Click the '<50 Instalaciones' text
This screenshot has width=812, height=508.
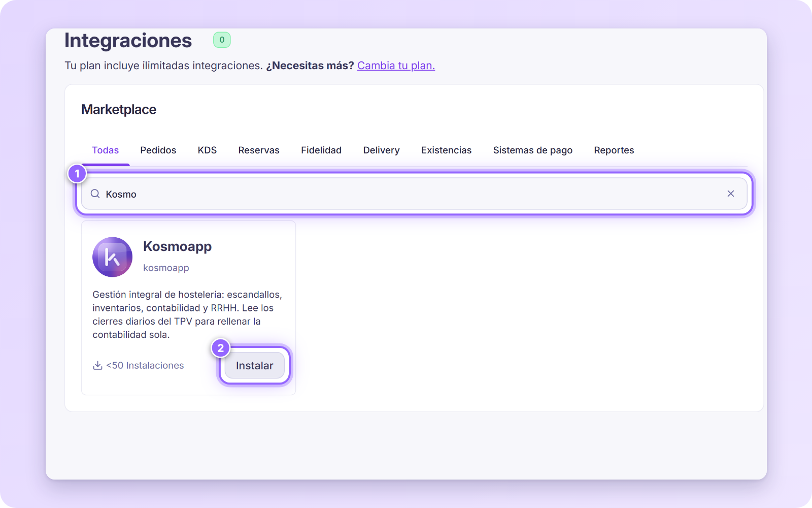[x=145, y=365]
